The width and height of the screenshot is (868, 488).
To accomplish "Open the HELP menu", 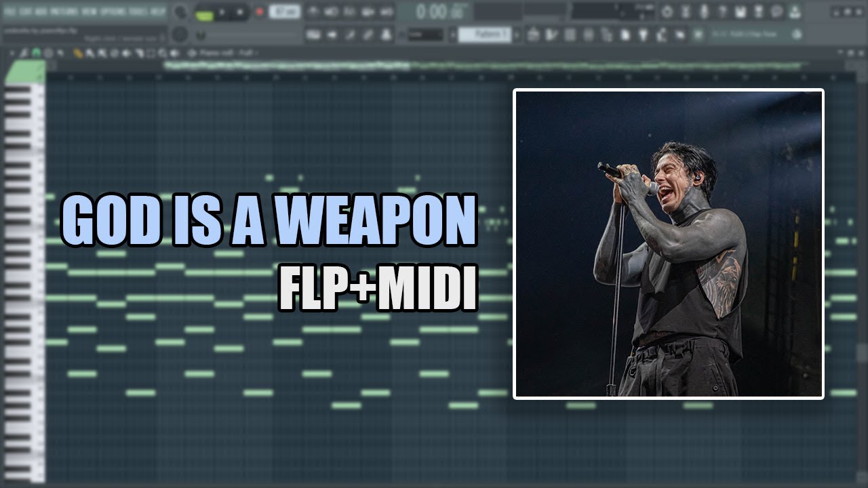I will (157, 12).
